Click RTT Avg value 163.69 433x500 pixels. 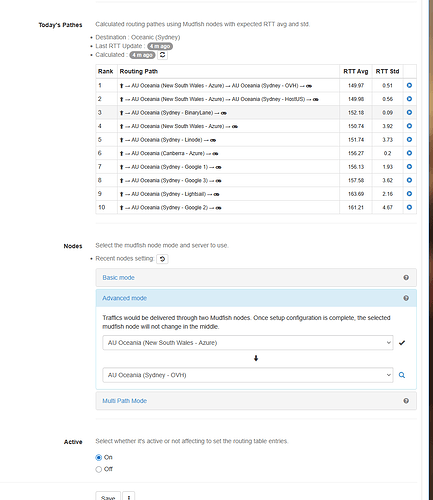pos(356,194)
